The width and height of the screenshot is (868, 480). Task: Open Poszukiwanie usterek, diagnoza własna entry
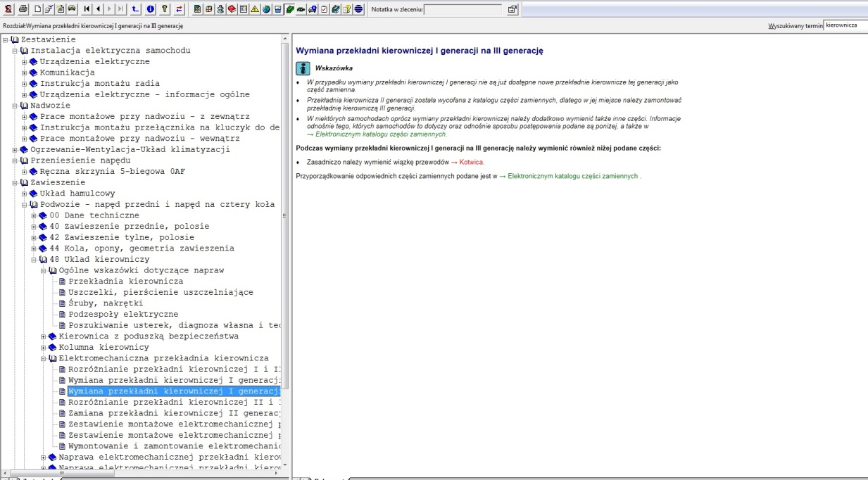tap(175, 325)
